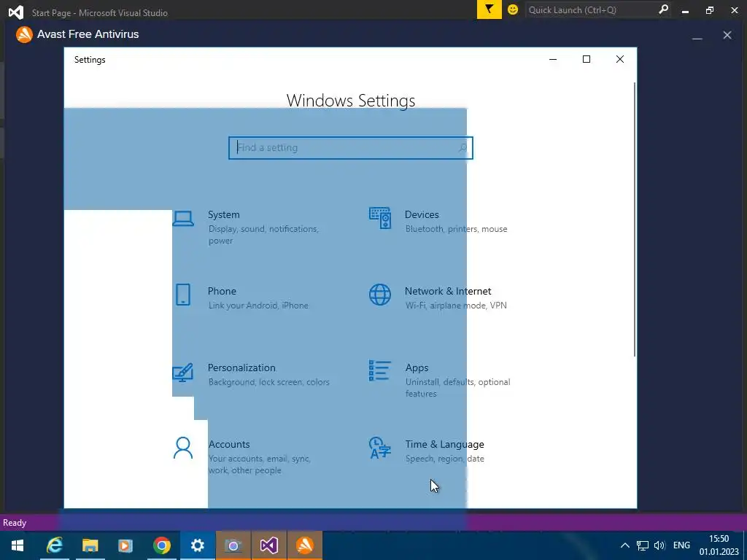Open the Time & Language icon
Viewport: 747px width, 560px height.
point(379,448)
